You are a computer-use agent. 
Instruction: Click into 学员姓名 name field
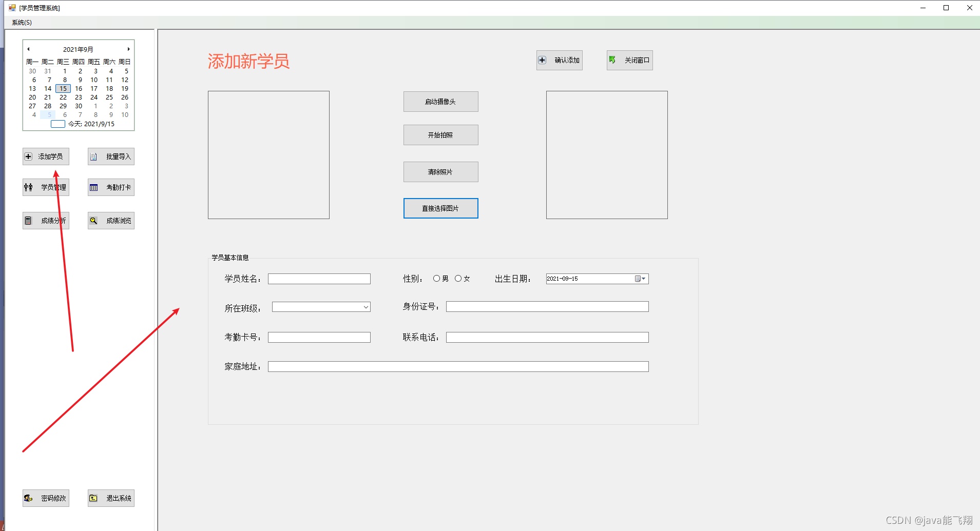pos(319,279)
